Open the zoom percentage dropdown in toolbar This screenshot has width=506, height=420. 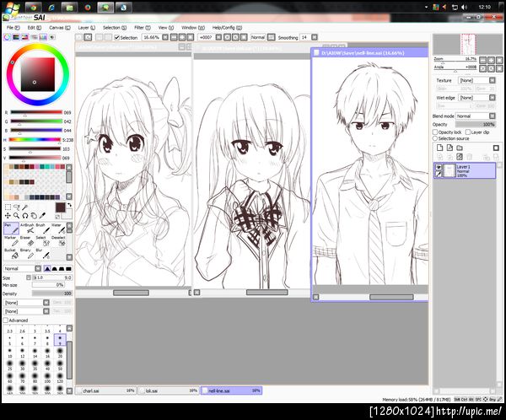[x=165, y=37]
